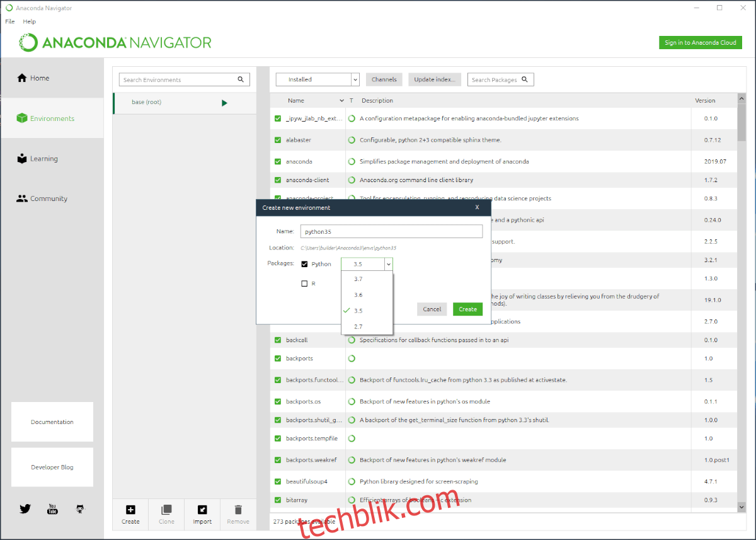The height and width of the screenshot is (540, 756).
Task: Open the File menu
Action: pos(10,21)
